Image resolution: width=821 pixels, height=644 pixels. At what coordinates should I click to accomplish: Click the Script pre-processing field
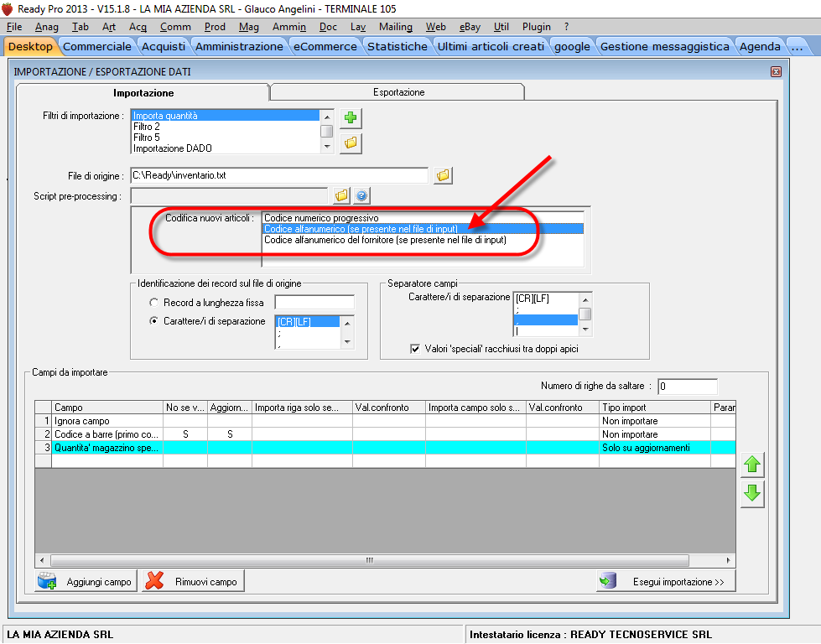click(229, 196)
